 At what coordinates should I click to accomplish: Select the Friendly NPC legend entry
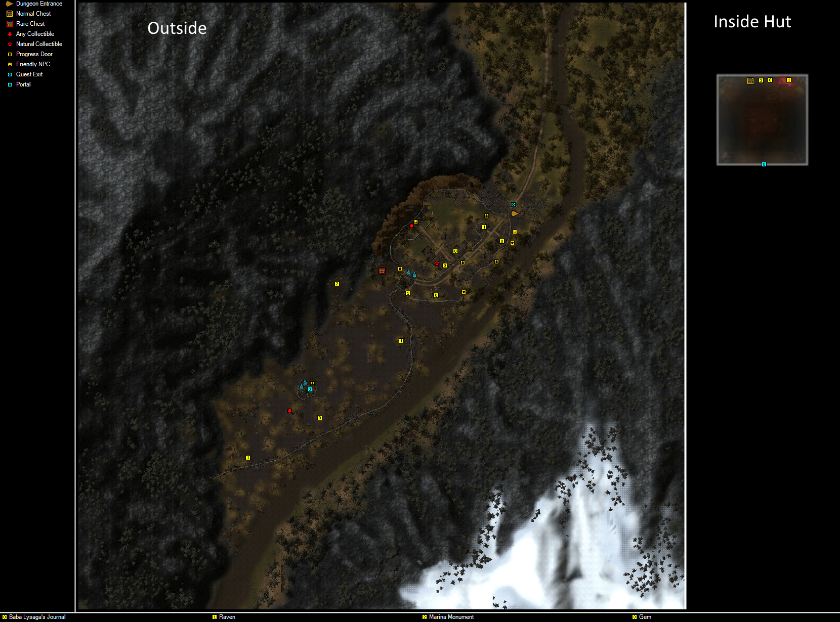coord(33,64)
